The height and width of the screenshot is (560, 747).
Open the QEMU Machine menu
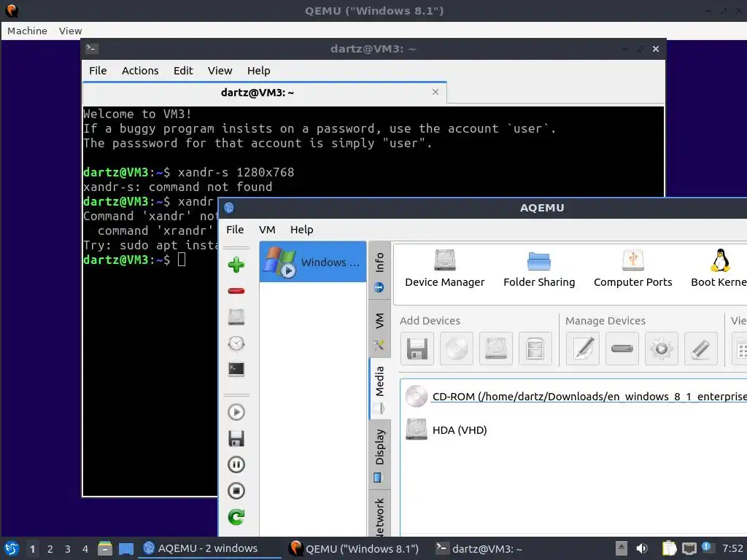[x=27, y=31]
